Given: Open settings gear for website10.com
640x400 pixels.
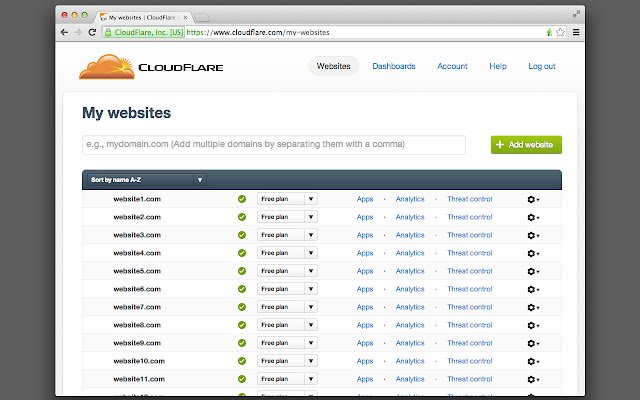Looking at the screenshot, I should pos(533,361).
